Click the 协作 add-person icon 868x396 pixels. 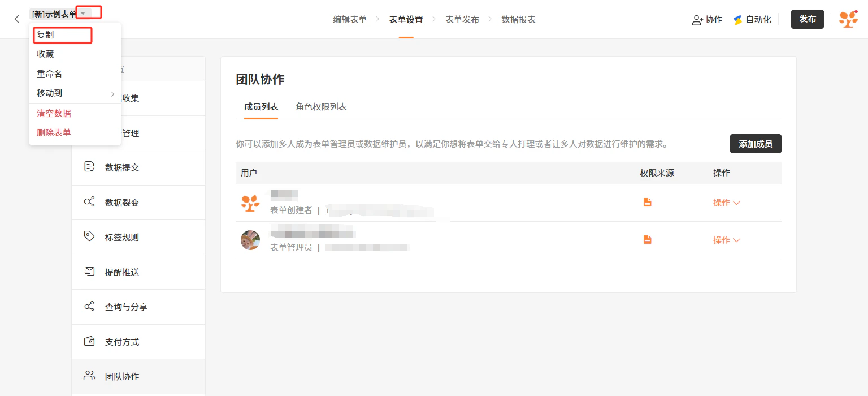(x=697, y=20)
